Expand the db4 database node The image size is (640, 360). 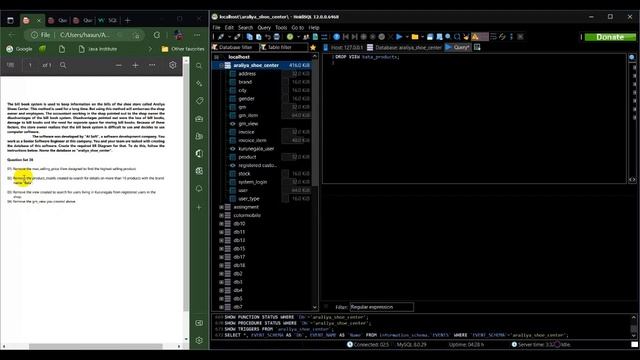pyautogui.click(x=222, y=290)
